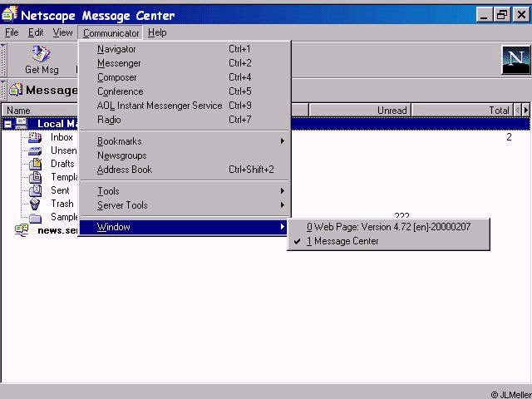Select the Inbox folder label
The width and height of the screenshot is (532, 399).
[62, 137]
